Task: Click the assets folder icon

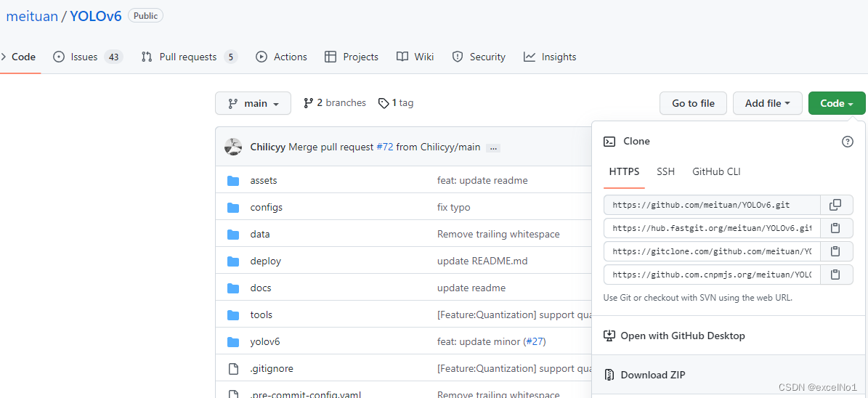Action: click(233, 181)
